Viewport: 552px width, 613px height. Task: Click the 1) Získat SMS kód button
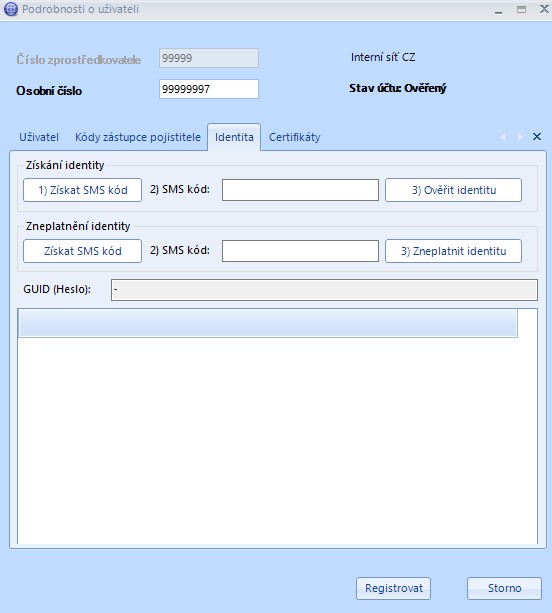[x=82, y=190]
